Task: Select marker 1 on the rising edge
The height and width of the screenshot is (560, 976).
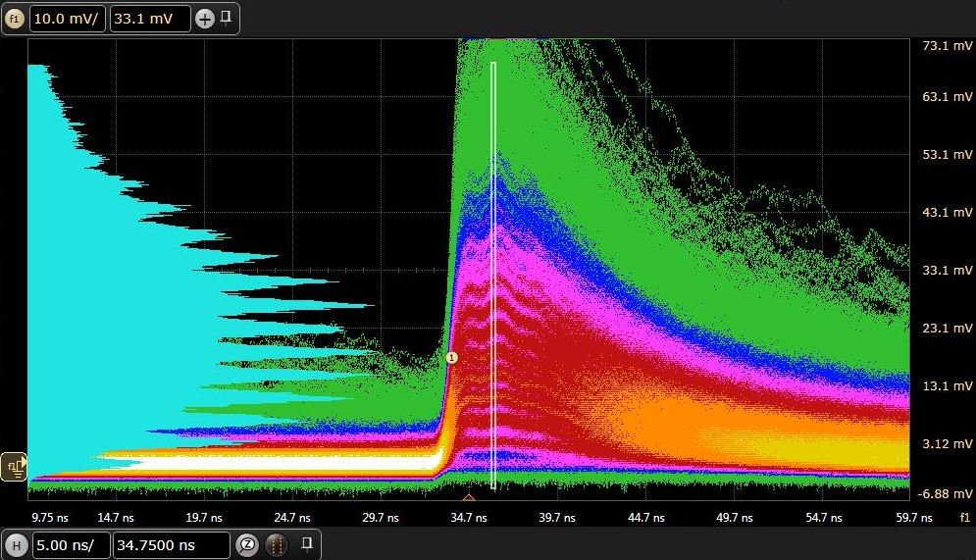Action: (451, 358)
